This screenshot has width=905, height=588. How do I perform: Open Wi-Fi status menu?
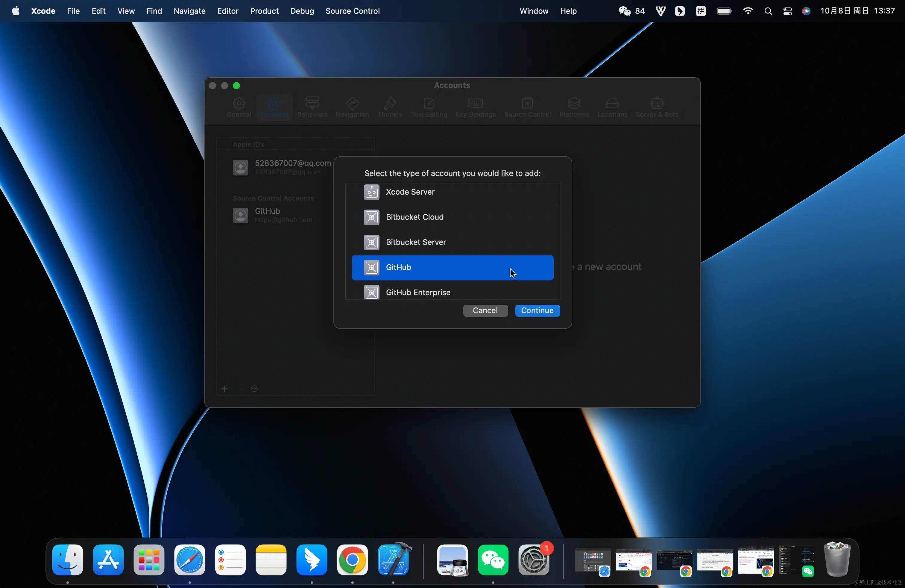coord(748,11)
